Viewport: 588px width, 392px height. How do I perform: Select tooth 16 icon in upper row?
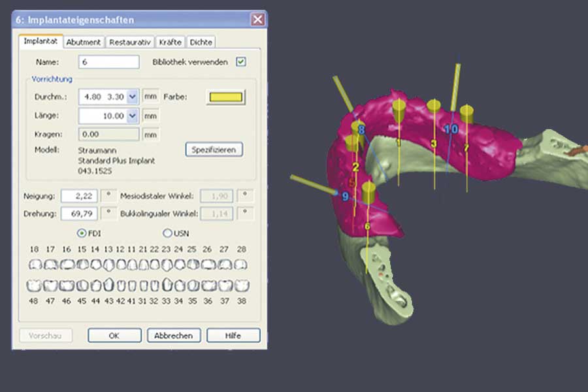(66, 265)
